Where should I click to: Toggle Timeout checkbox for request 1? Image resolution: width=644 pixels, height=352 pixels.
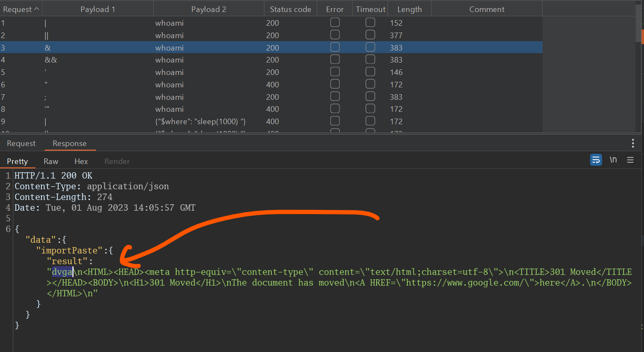pos(371,22)
